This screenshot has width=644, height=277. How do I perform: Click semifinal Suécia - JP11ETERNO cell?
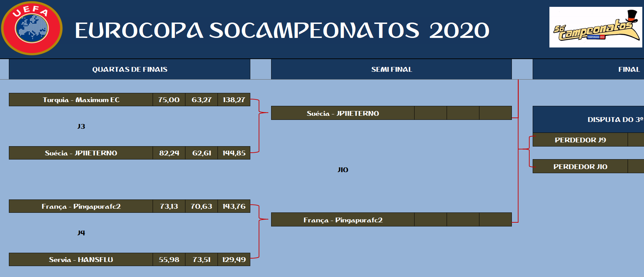click(342, 113)
